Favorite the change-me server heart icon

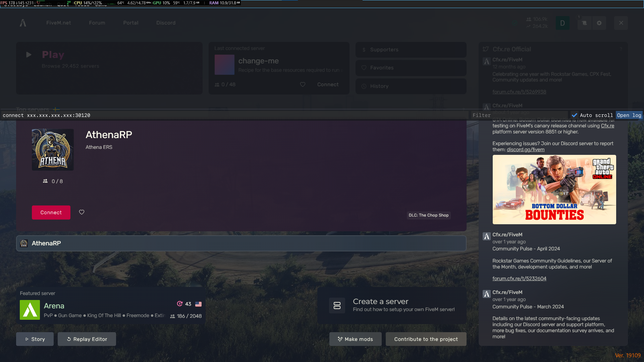303,84
